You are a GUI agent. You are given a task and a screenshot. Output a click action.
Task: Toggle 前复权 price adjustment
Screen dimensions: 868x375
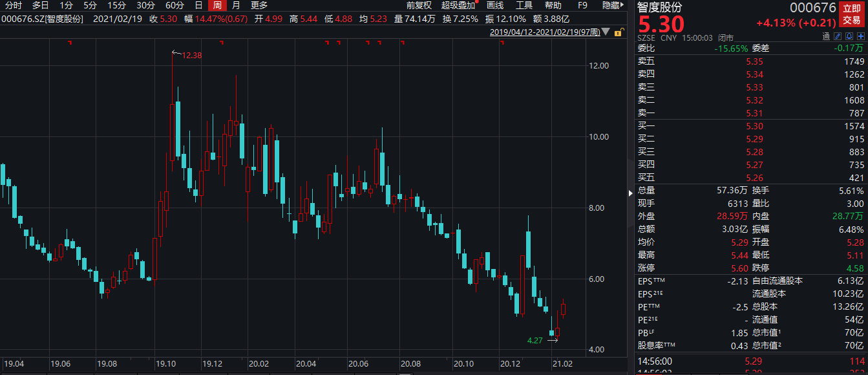[x=418, y=5]
